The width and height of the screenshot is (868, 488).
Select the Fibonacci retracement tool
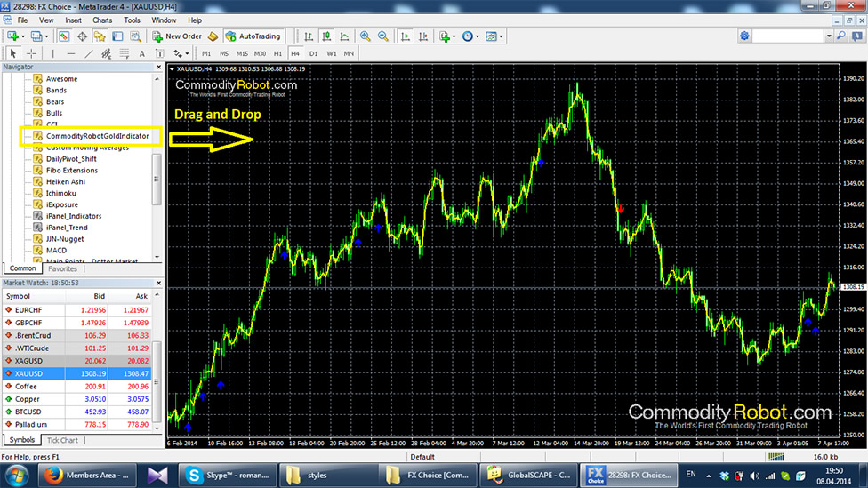pos(124,53)
